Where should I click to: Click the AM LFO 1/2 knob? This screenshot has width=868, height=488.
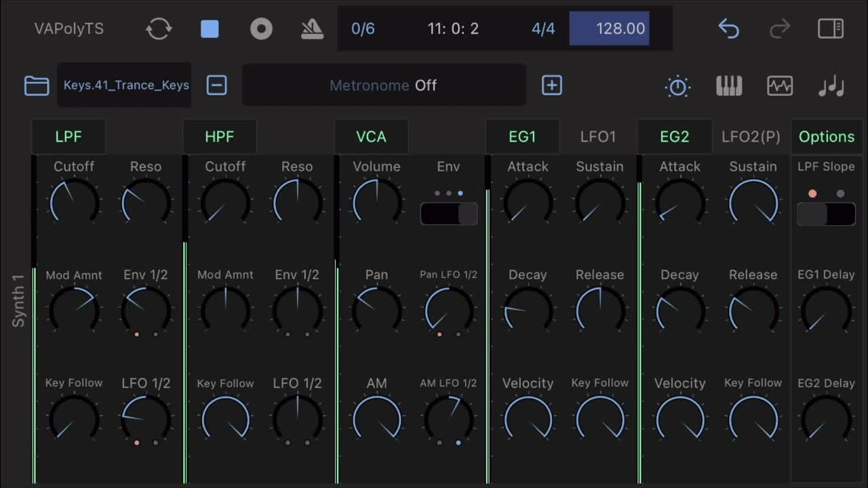[448, 419]
